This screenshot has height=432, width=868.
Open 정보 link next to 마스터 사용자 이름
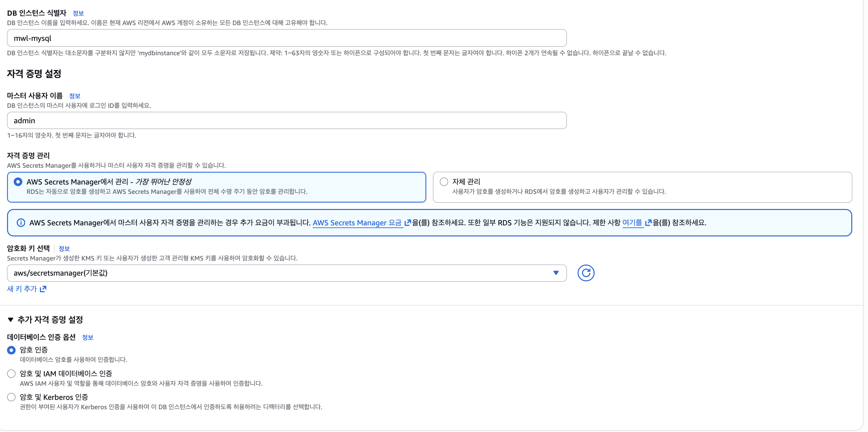point(75,96)
